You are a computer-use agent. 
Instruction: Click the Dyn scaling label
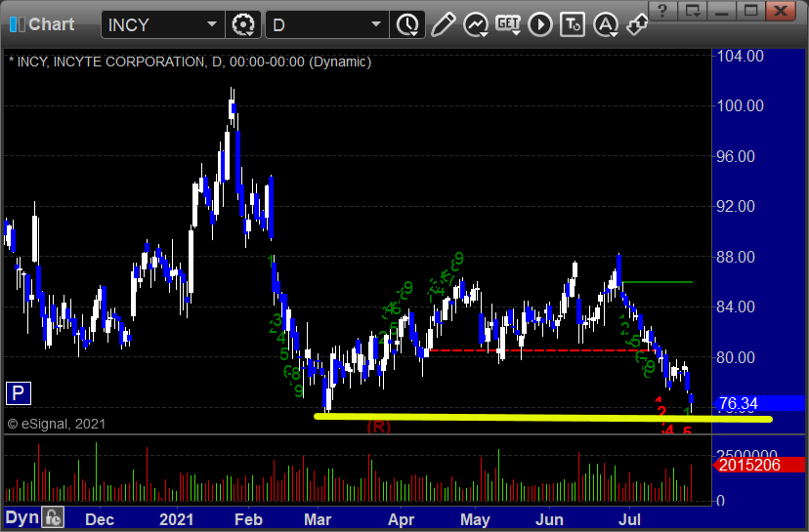pyautogui.click(x=22, y=517)
